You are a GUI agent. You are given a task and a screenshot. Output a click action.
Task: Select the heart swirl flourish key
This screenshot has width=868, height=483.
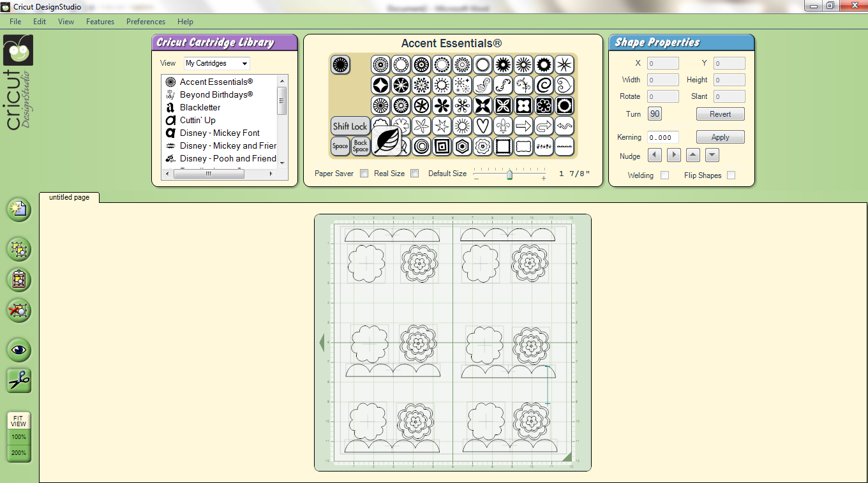pos(564,85)
